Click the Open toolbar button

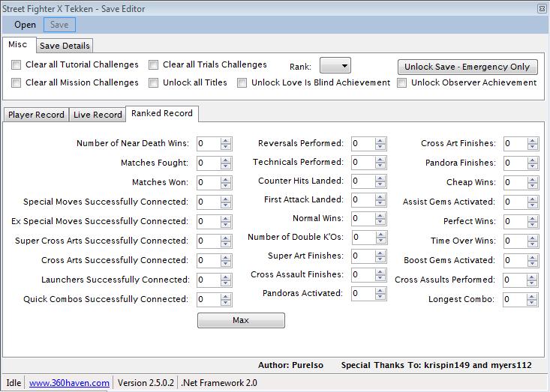(25, 25)
